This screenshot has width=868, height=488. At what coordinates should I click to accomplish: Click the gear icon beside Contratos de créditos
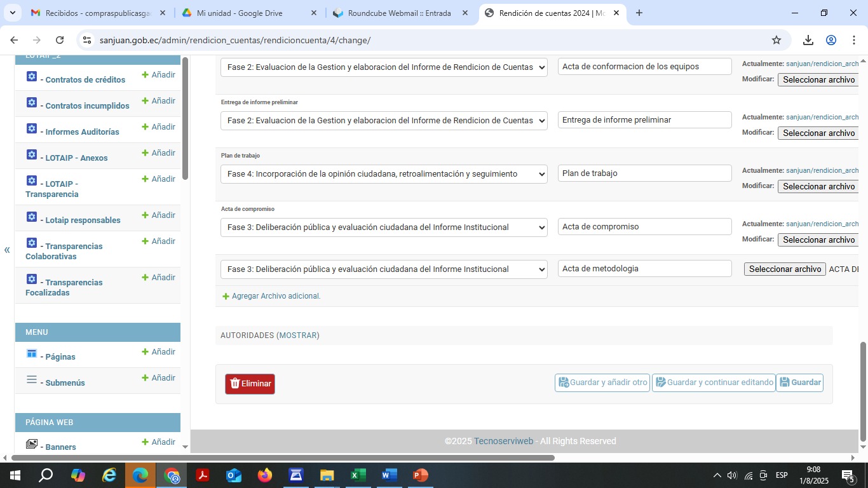pos(32,77)
